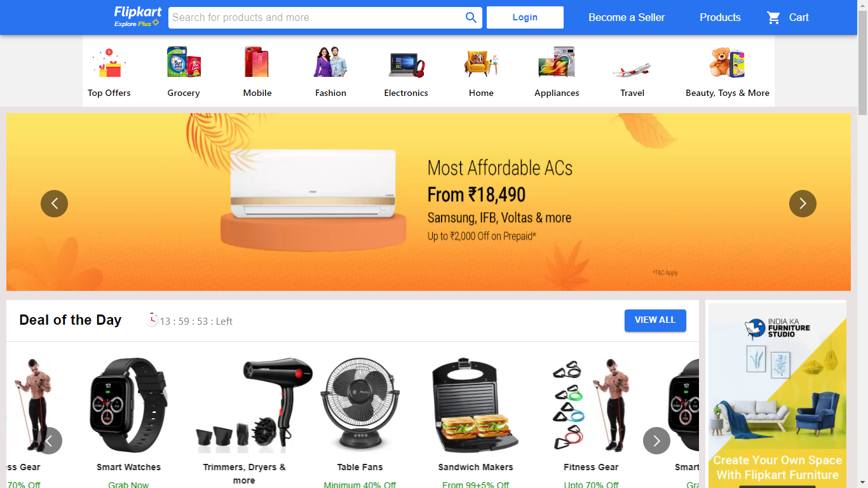The width and height of the screenshot is (868, 488).
Task: Open the Grocery category icon
Action: click(184, 62)
